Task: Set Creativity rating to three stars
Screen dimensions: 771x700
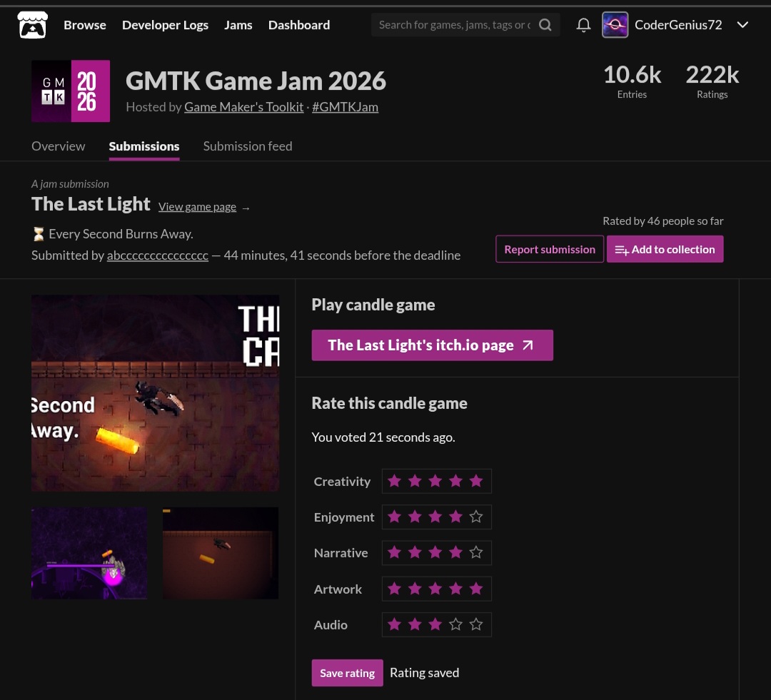Action: 435,481
